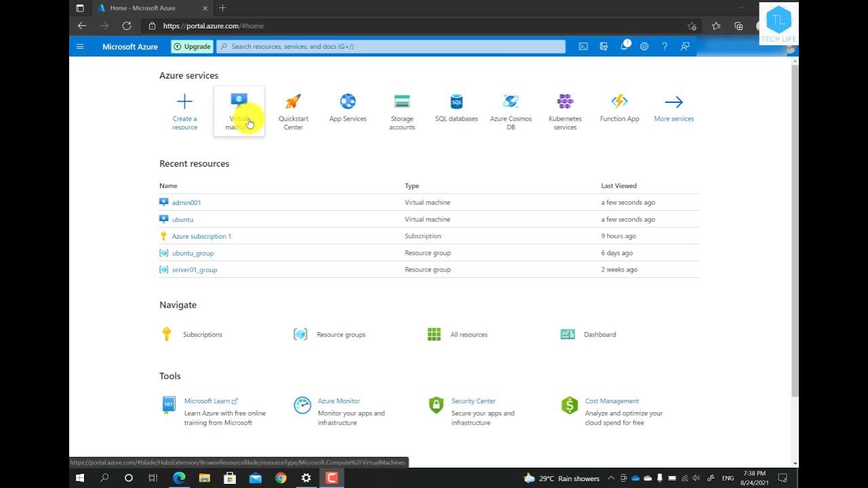The image size is (868, 488).
Task: Open admin001 virtual machine
Action: (x=186, y=203)
